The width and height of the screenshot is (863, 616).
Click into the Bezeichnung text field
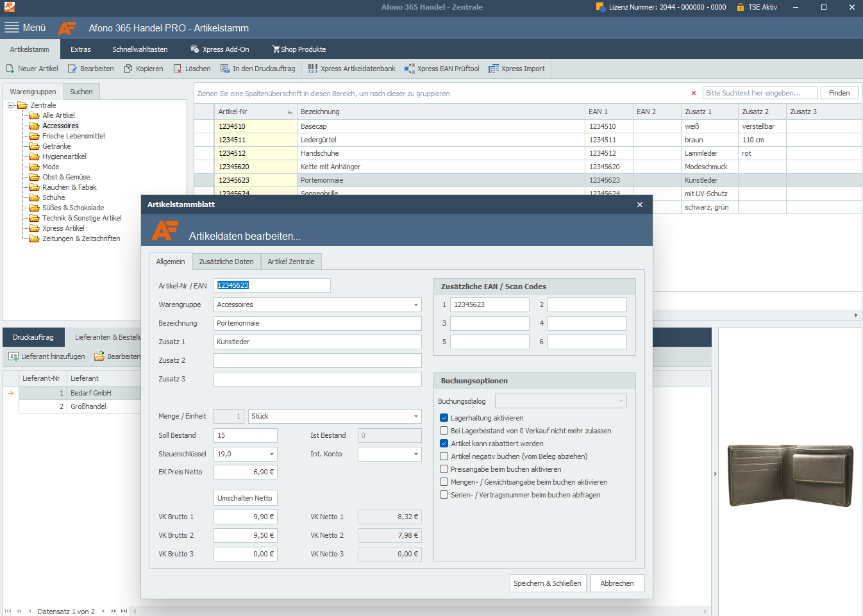pos(317,324)
